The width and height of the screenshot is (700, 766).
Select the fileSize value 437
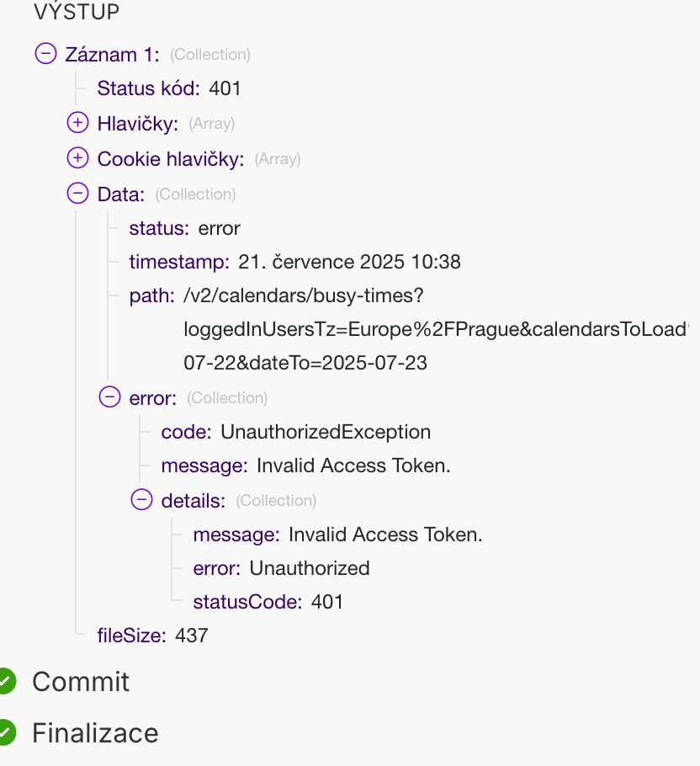(192, 636)
